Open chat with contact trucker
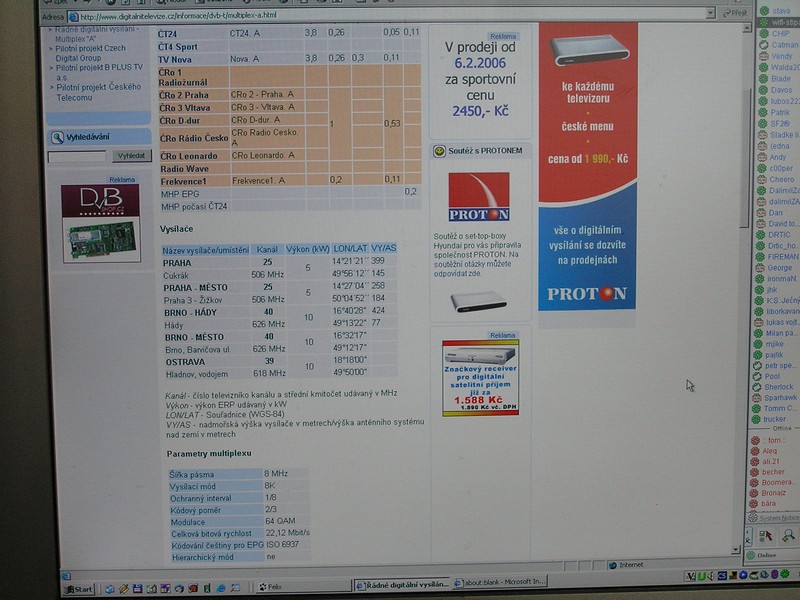The height and width of the screenshot is (600, 800). tap(775, 420)
